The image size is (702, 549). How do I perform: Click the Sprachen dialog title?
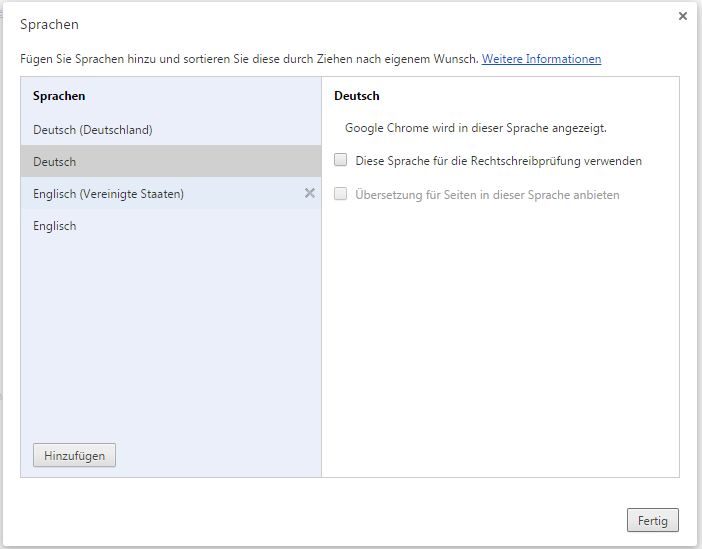pyautogui.click(x=49, y=24)
